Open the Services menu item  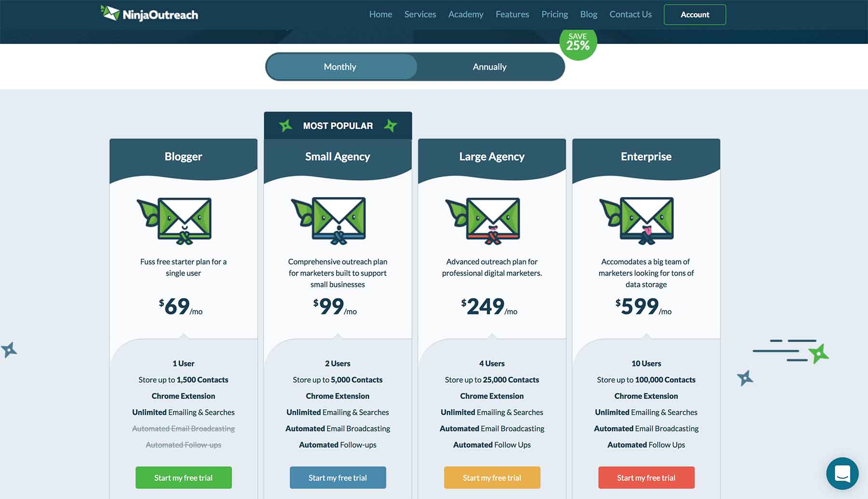point(420,14)
